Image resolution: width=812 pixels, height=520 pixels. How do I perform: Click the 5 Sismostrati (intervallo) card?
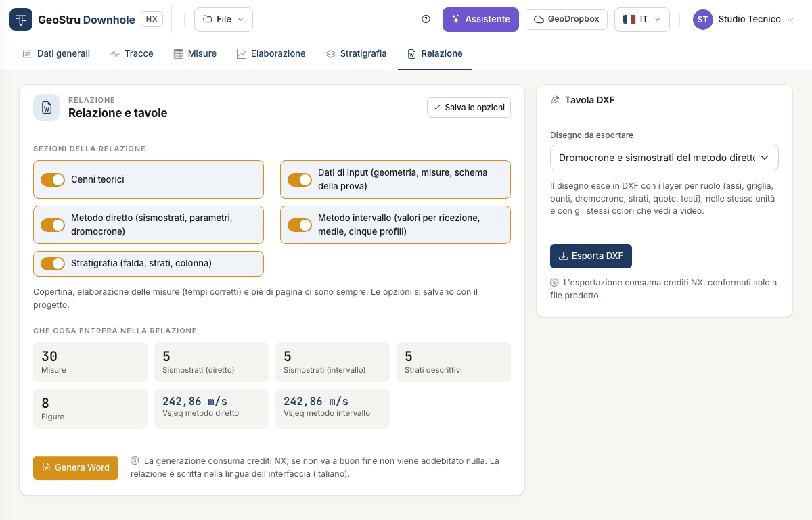[332, 362]
